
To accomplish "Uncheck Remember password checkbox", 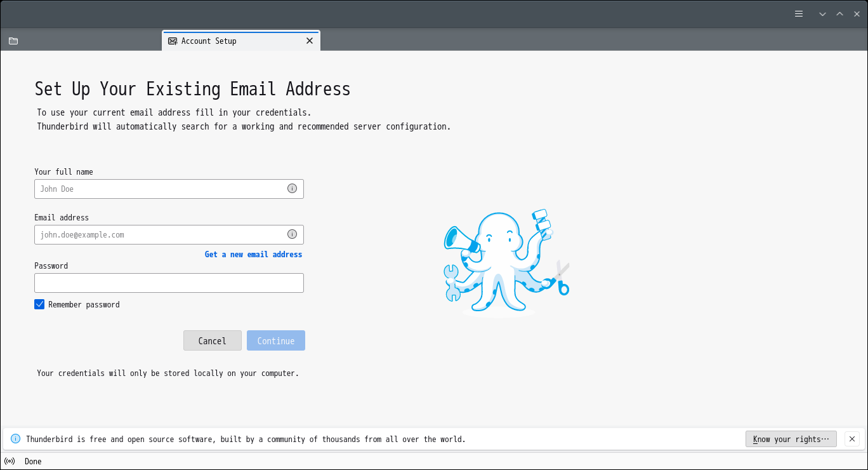I will point(39,304).
